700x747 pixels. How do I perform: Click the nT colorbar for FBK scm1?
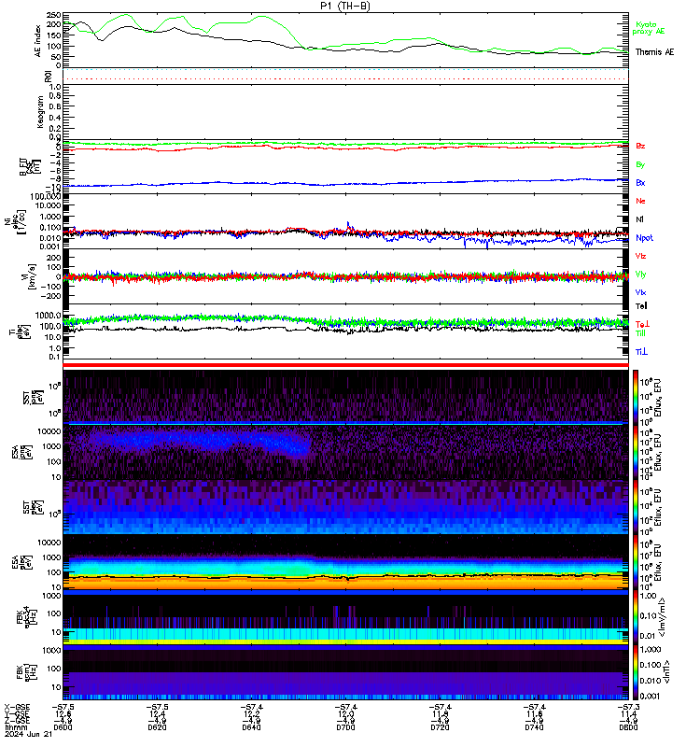636,672
